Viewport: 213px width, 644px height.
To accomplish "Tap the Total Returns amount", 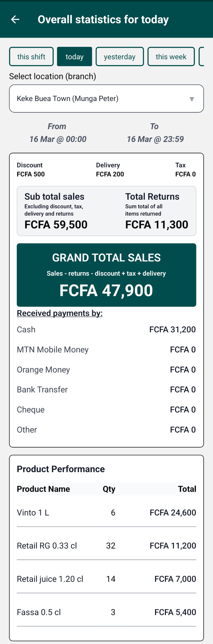I will [157, 224].
